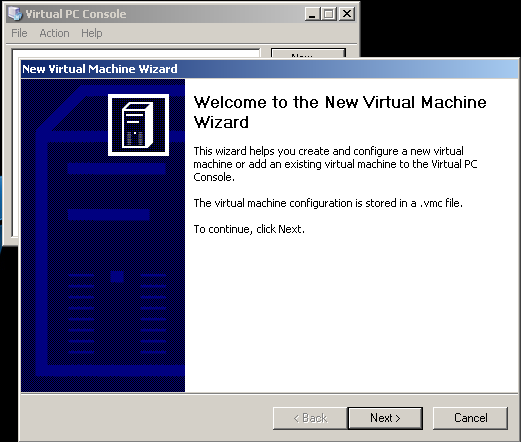Close the Virtual PC Console window
This screenshot has width=521, height=442.
[347, 14]
